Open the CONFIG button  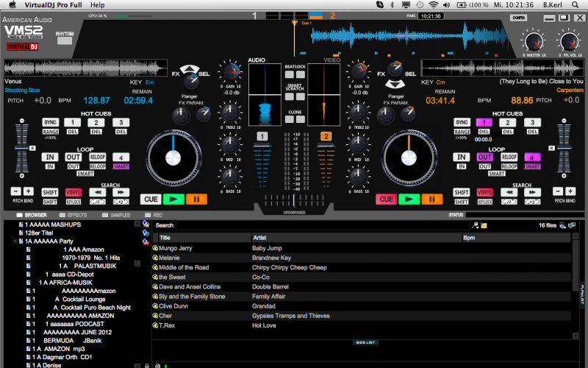(519, 18)
